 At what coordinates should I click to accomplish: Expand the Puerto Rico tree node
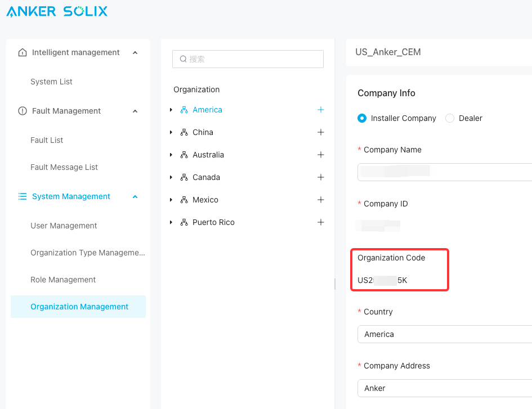(171, 222)
